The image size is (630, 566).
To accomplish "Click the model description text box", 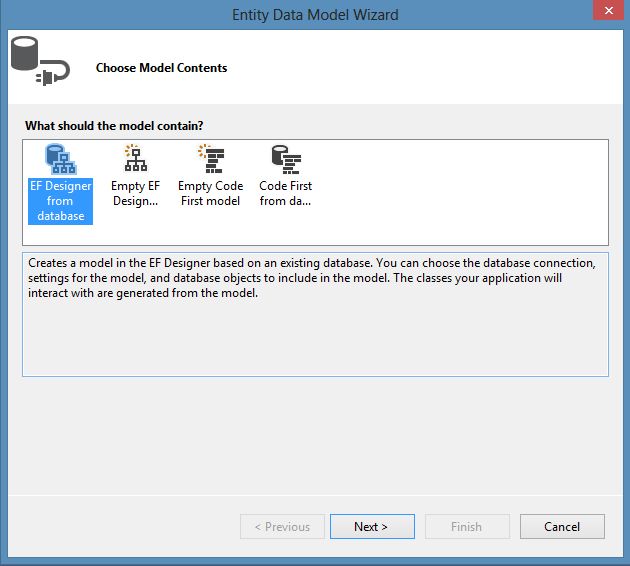I will tap(315, 314).
